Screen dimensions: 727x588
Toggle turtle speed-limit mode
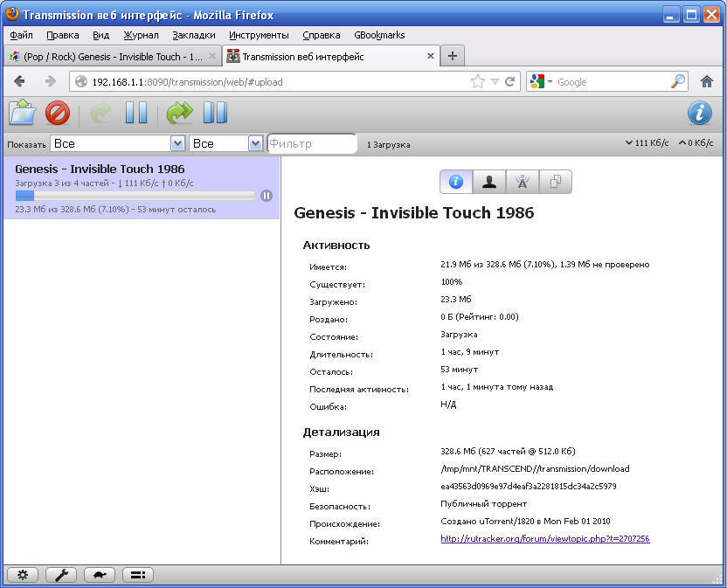[100, 575]
